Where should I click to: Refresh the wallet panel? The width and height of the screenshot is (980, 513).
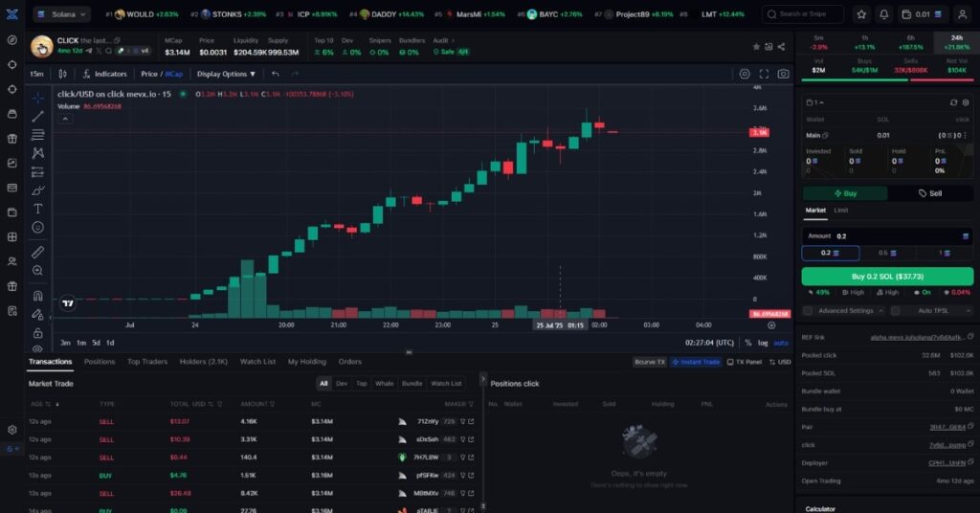pos(954,102)
